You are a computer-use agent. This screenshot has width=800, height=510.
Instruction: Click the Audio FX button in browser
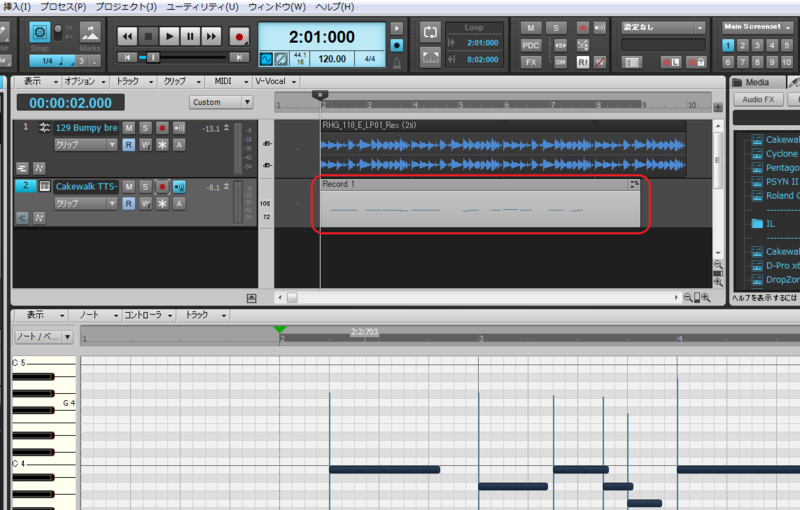coord(758,99)
